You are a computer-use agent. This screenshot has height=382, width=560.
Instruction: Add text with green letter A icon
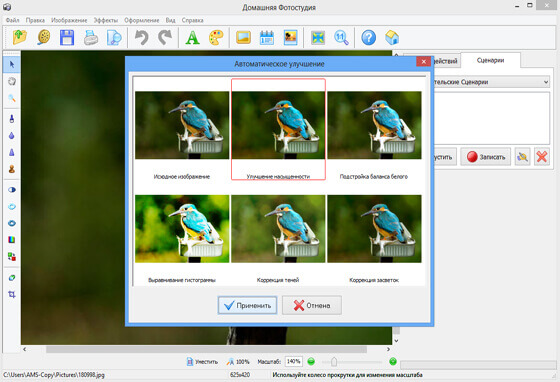pos(192,37)
